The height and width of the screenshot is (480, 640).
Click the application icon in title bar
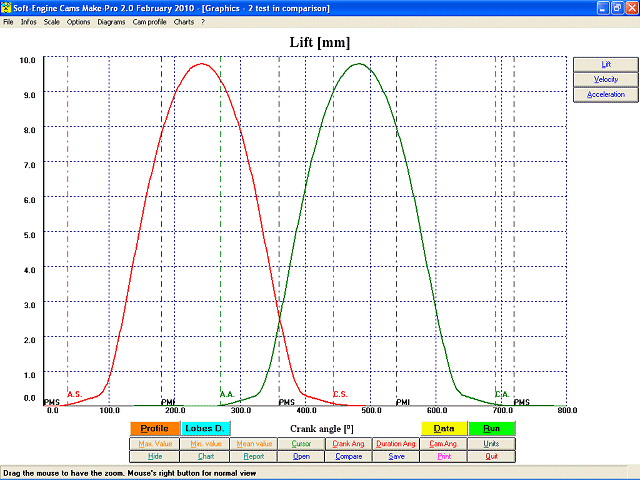(6, 8)
